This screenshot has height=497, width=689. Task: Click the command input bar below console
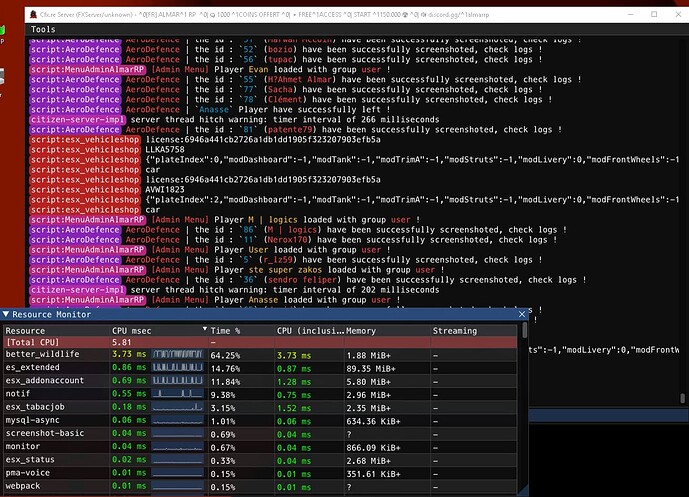pos(608,415)
